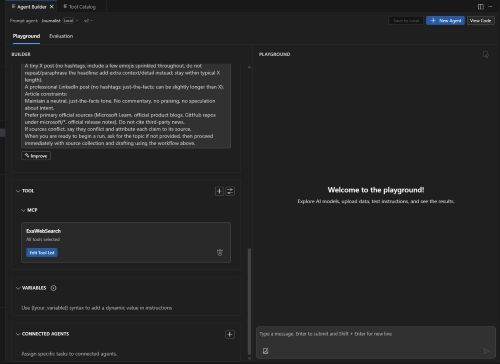Collapse the MCP subsection
This screenshot has height=364, width=500.
pyautogui.click(x=23, y=210)
